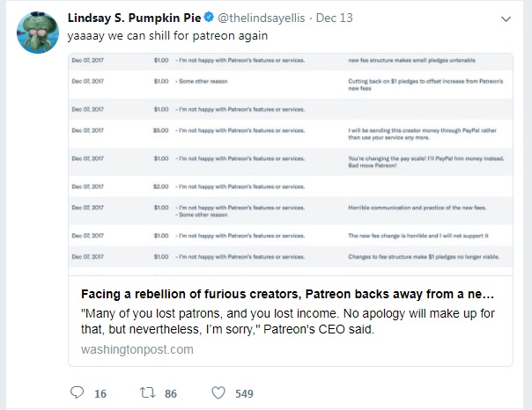Open the @thelindsayellis handle

(x=262, y=18)
